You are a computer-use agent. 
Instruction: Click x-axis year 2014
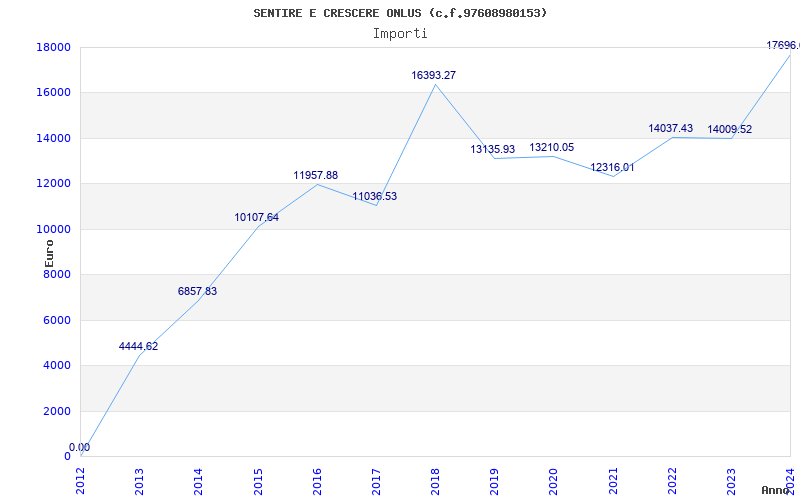(198, 481)
